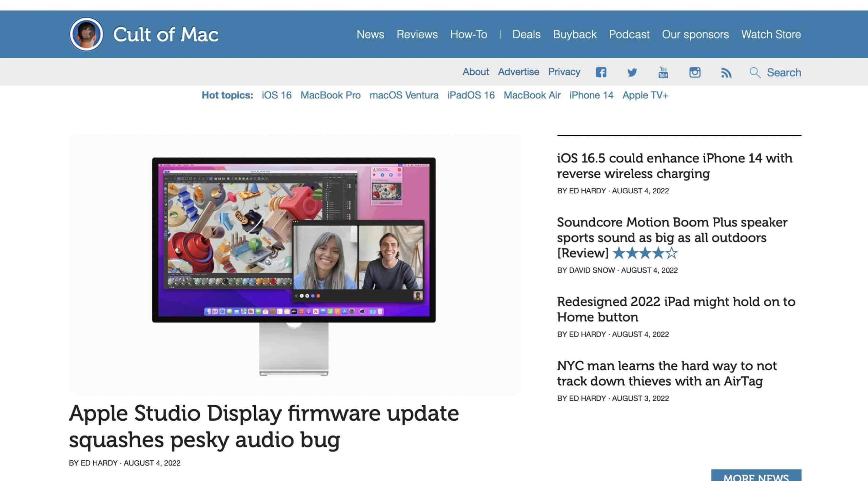Select the macOS Ventura hot topic
This screenshot has height=481, width=868.
point(404,95)
